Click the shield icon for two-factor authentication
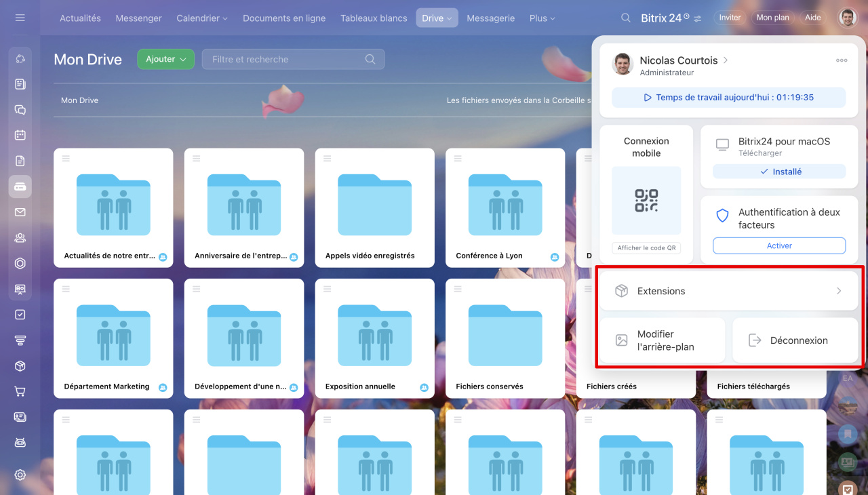 click(723, 216)
